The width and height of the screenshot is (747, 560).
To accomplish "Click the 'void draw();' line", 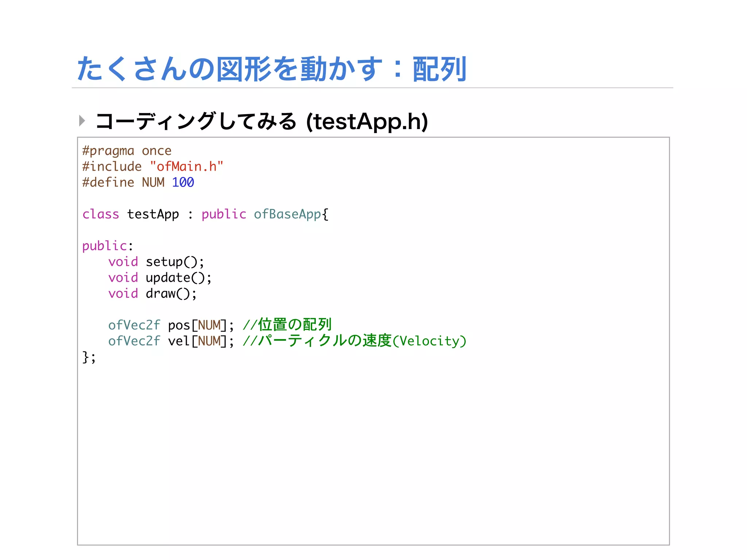I will point(152,293).
